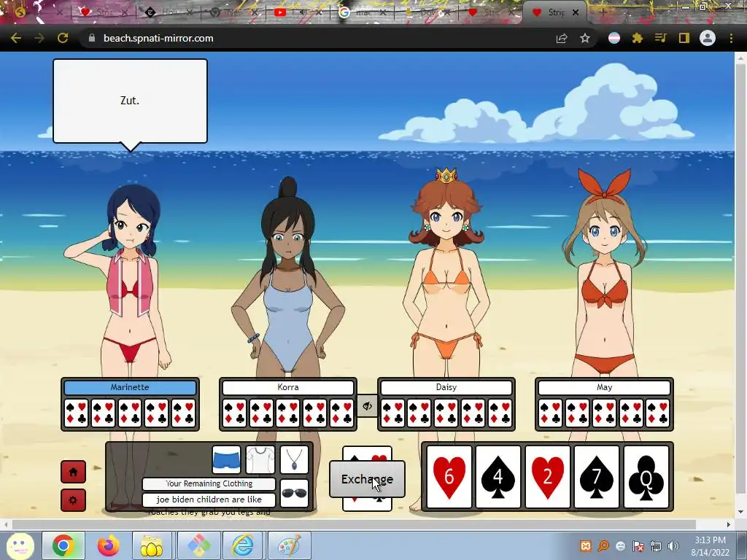The height and width of the screenshot is (560, 747).
Task: Click the Windows Start orb
Action: 20,545
